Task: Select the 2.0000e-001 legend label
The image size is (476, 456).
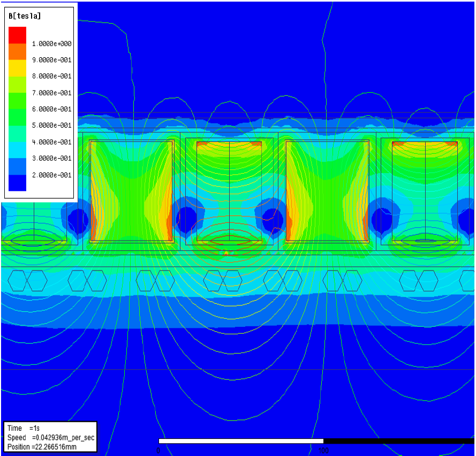Action: (x=52, y=175)
